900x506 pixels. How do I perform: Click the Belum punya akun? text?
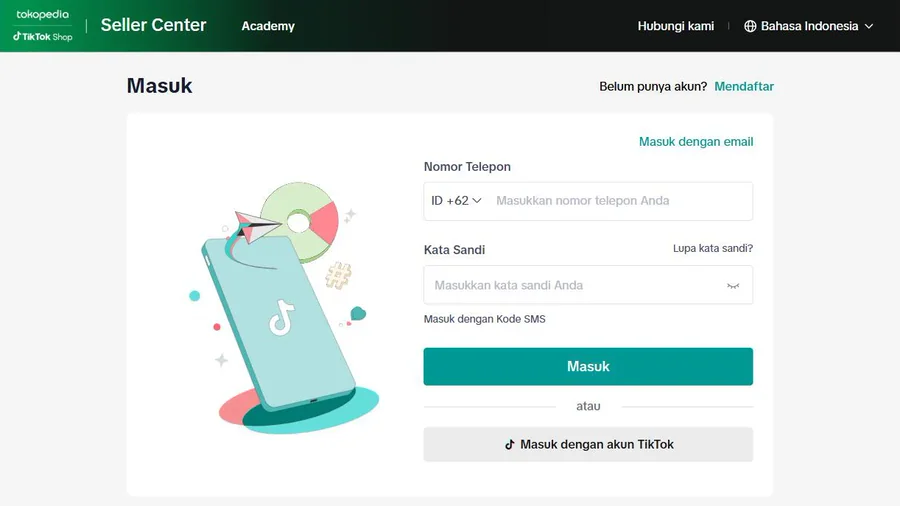tap(653, 87)
